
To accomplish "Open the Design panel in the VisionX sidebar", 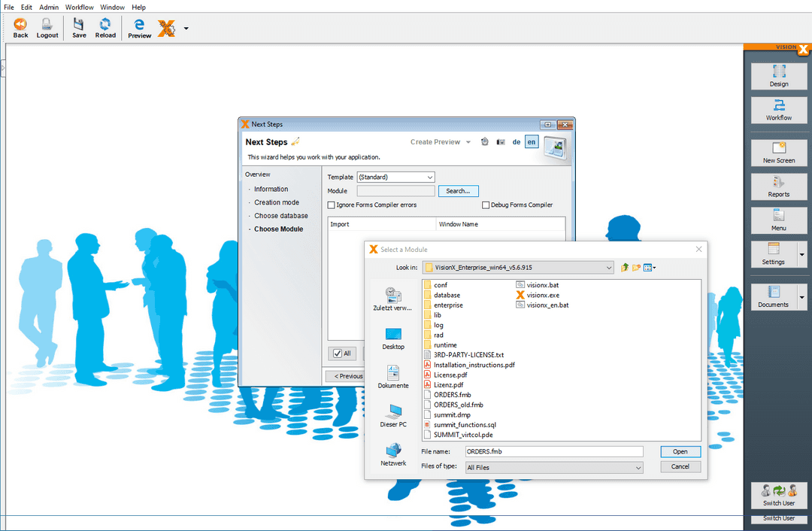I will tap(779, 76).
